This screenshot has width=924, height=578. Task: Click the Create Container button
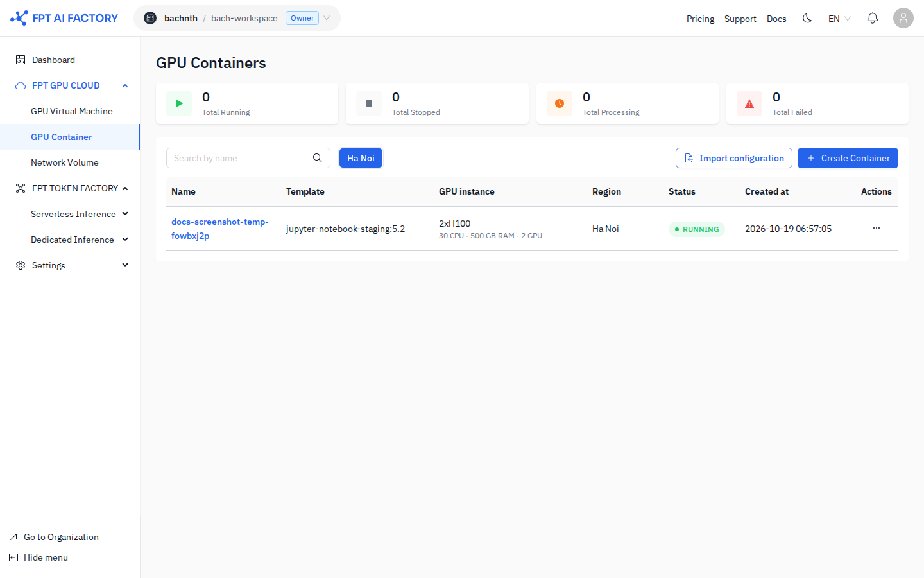(848, 158)
